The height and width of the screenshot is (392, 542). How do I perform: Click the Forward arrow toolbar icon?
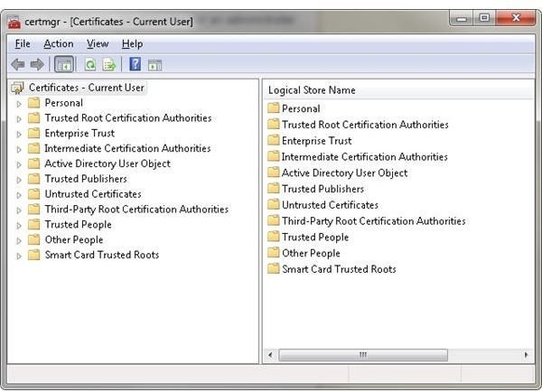pyautogui.click(x=37, y=64)
